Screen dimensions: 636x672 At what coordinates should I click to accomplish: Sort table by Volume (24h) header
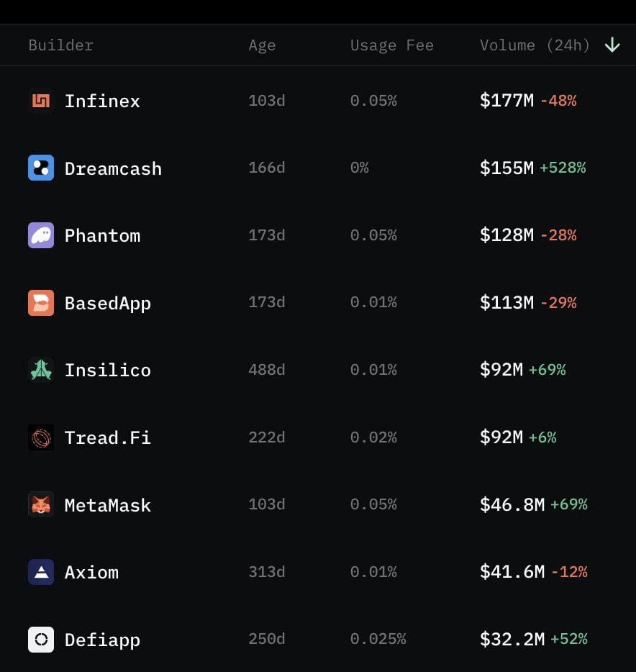pyautogui.click(x=535, y=45)
